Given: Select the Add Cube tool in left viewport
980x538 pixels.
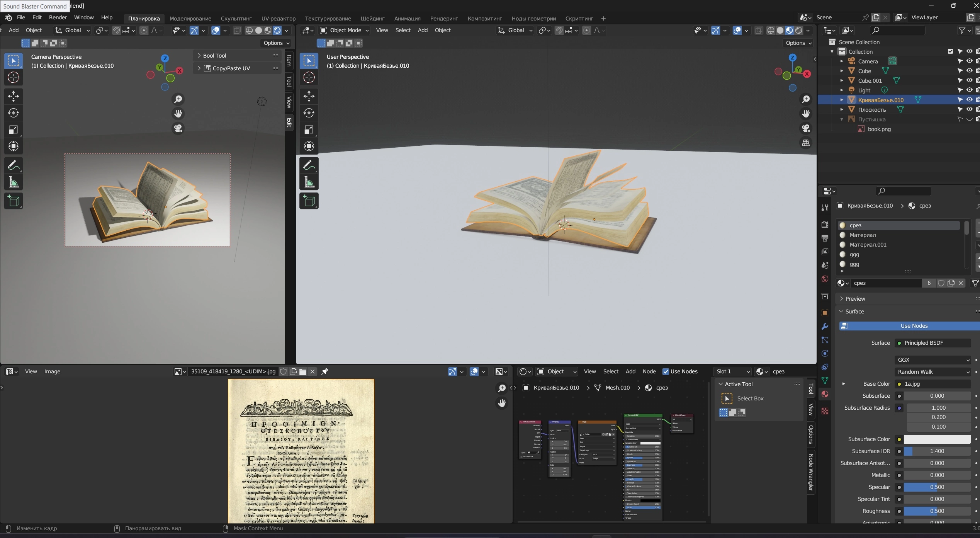Looking at the screenshot, I should point(14,201).
